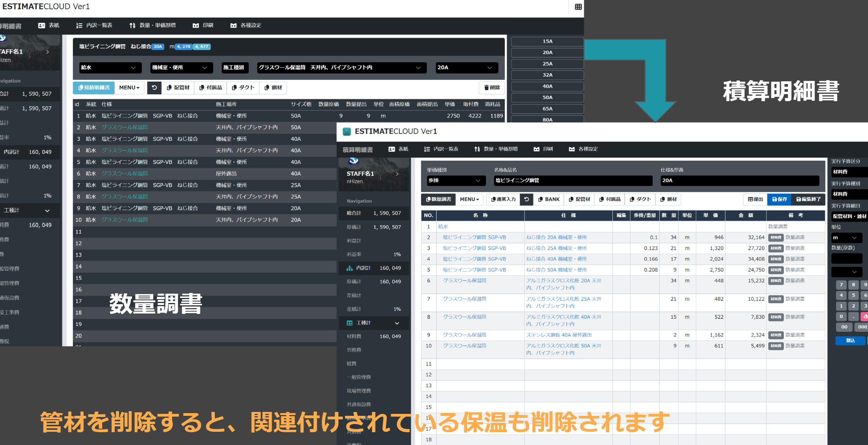Click 施工種別 label button
Screen dimensions: 868x445
(x=235, y=68)
